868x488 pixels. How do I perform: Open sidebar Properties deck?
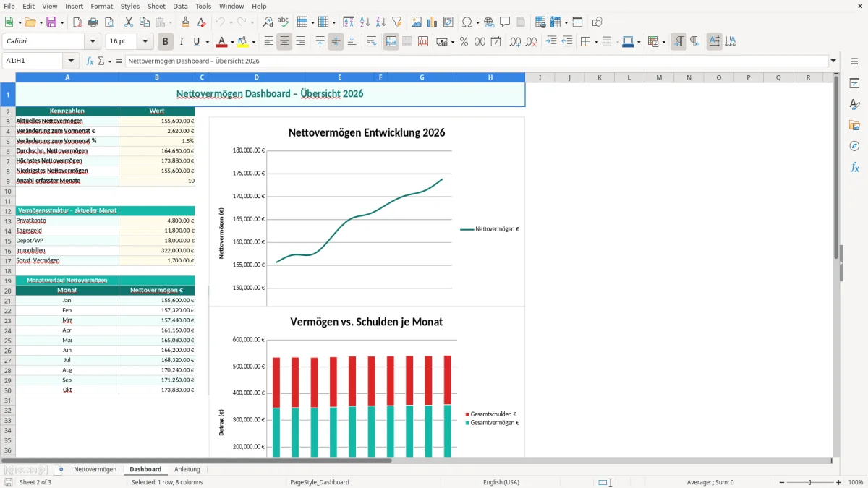click(854, 83)
